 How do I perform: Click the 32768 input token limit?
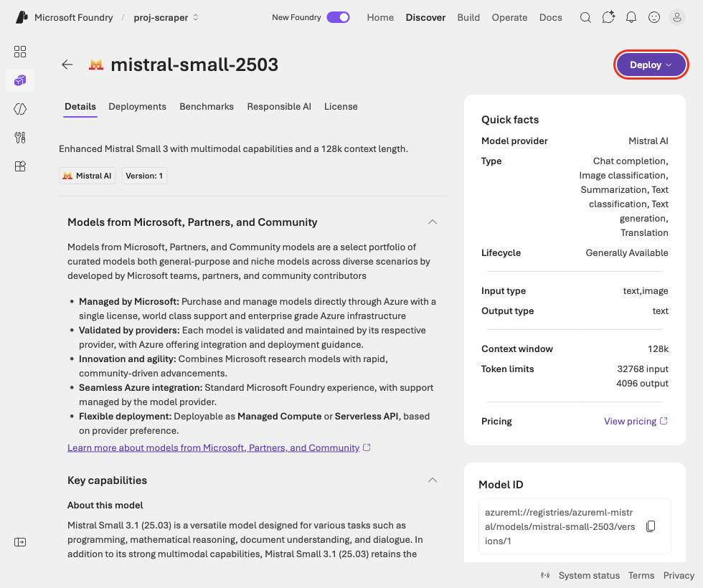tap(643, 369)
